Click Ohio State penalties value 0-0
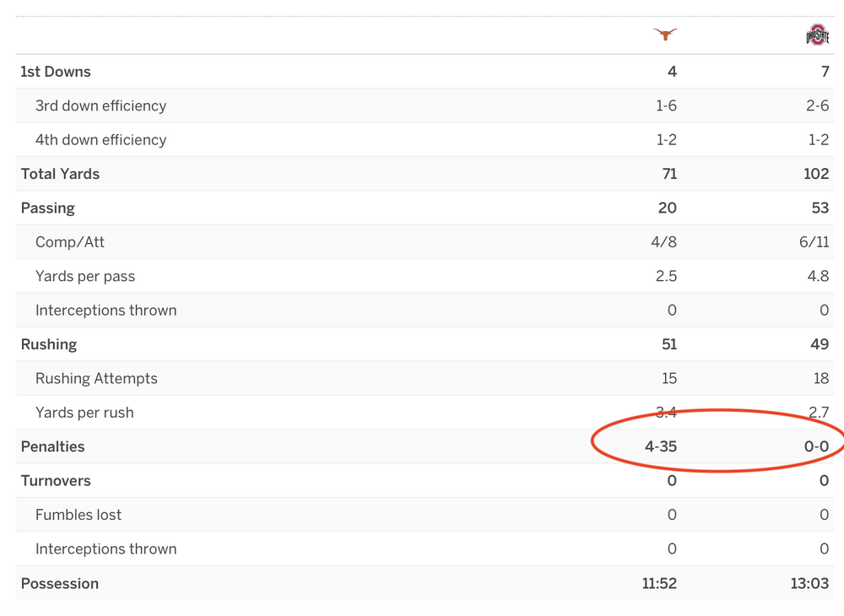The height and width of the screenshot is (616, 844). point(816,446)
